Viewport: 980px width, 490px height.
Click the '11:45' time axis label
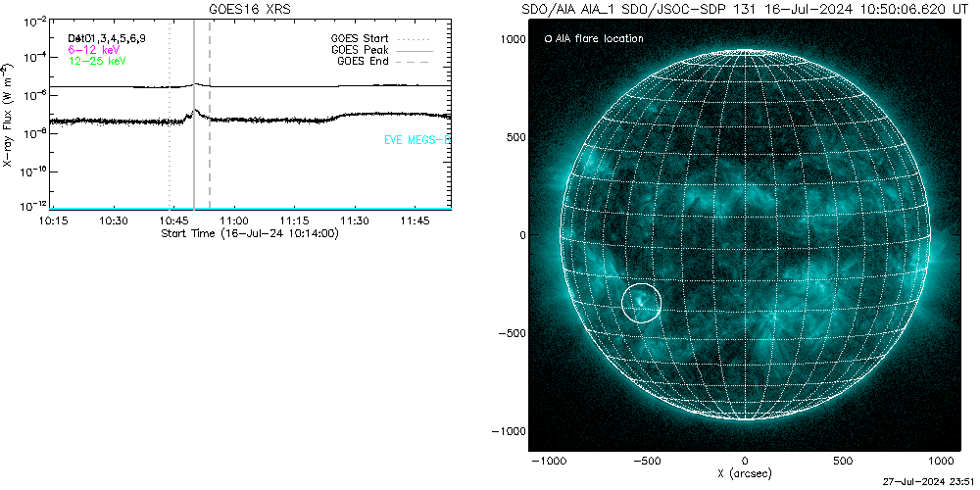tap(415, 221)
